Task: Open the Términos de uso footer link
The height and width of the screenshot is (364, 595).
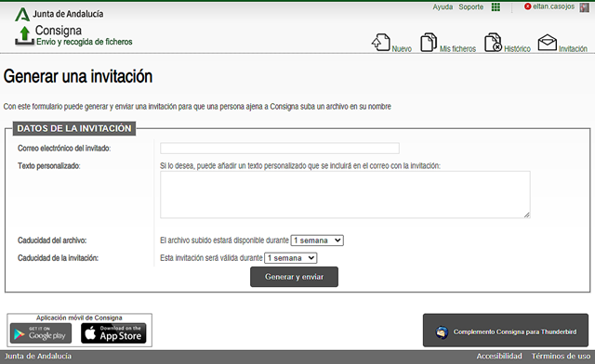Action: [561, 356]
